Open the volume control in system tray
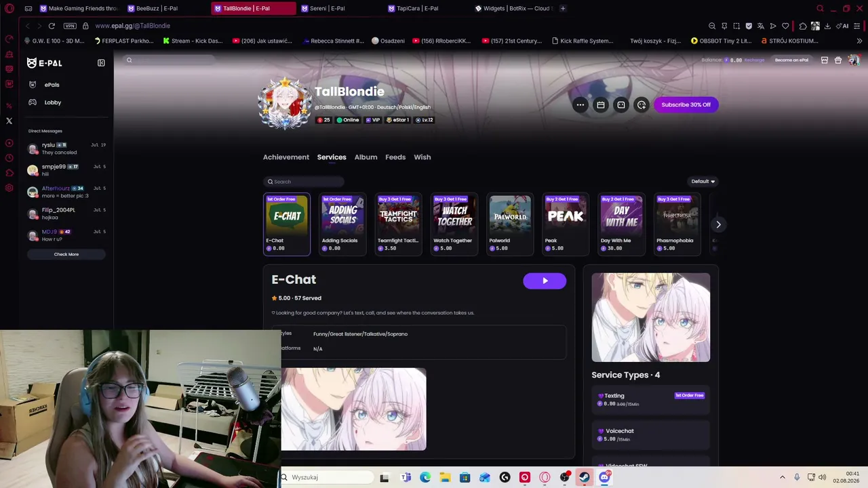868x488 pixels. (822, 477)
